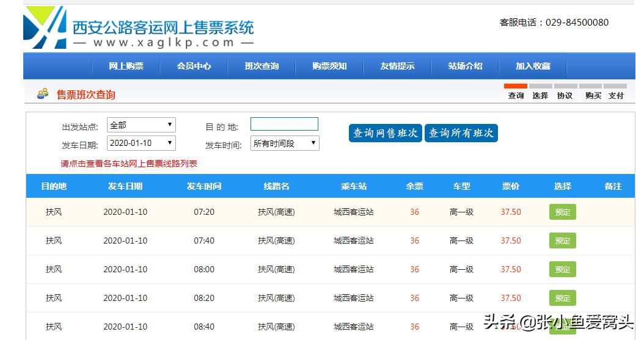The height and width of the screenshot is (340, 644).
Task: Click the site logo icon
Action: click(x=44, y=28)
